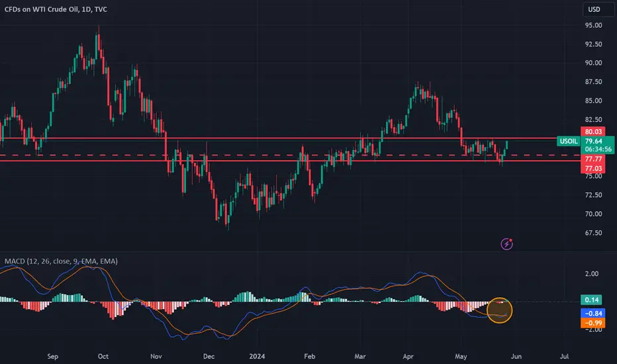
Task: Click the 2024 label on time axis
Action: click(x=257, y=356)
